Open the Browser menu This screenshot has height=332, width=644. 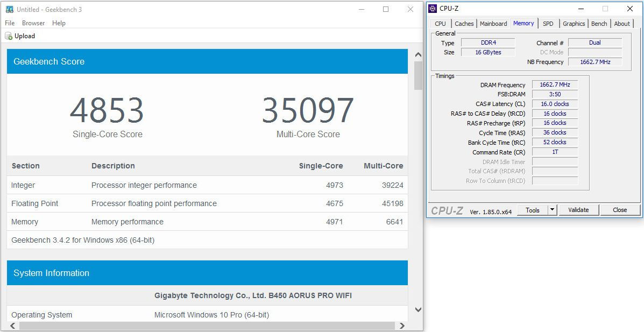click(x=33, y=23)
